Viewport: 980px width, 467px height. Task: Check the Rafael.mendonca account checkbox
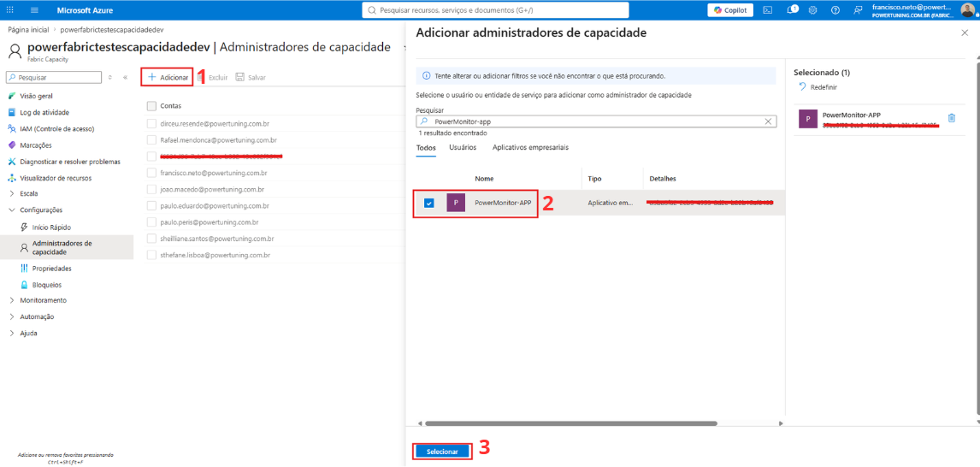click(151, 140)
